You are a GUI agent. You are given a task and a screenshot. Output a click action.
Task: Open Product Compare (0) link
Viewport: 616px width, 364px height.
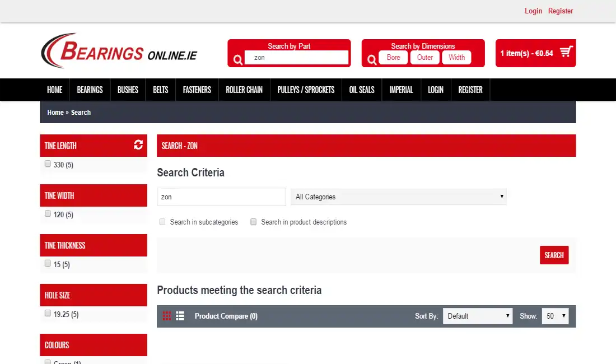point(226,316)
